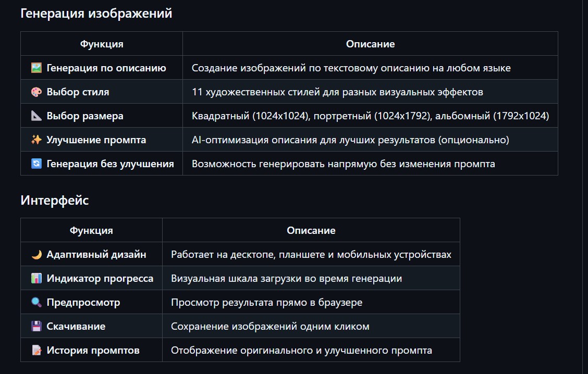Click the sparkles emoji beside Улучшение промпта
This screenshot has width=588, height=374.
tap(36, 140)
